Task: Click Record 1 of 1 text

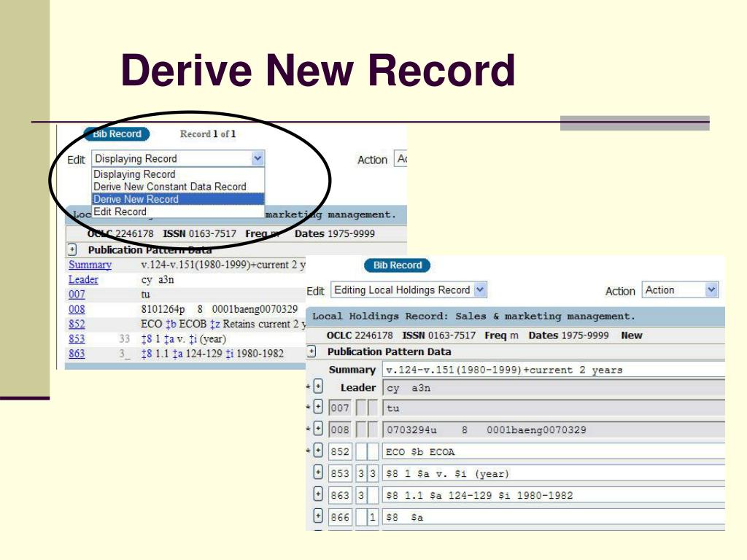Action: (208, 134)
